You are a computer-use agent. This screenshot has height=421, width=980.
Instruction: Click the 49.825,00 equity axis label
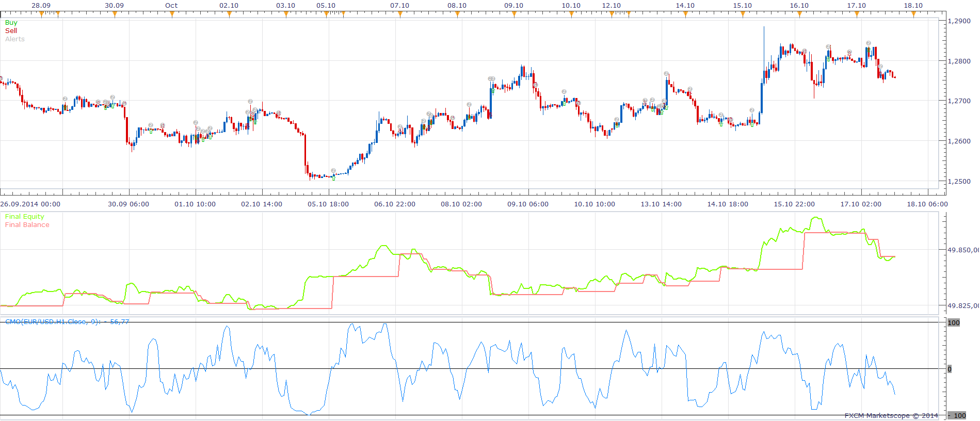click(963, 305)
